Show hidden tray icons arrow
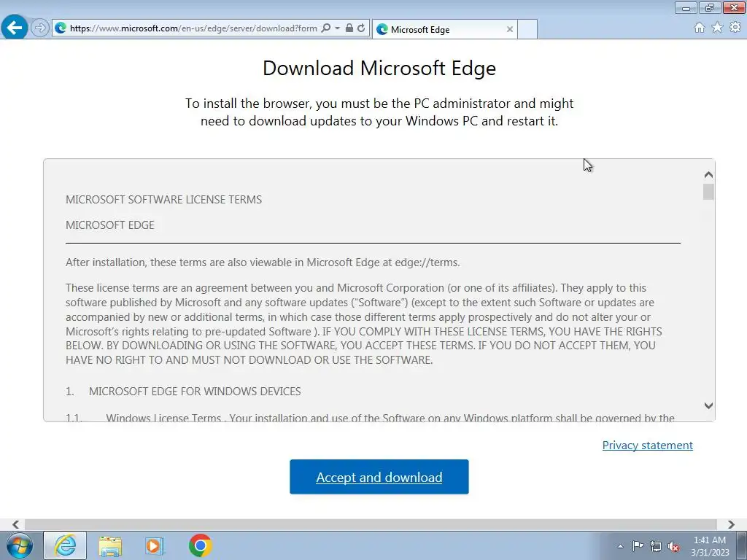The width and height of the screenshot is (747, 560). 620,546
